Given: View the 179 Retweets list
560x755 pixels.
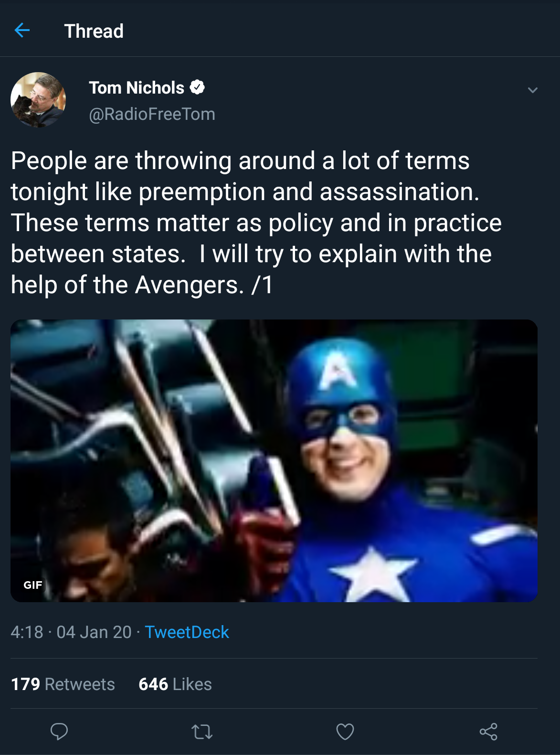Looking at the screenshot, I should click(63, 684).
